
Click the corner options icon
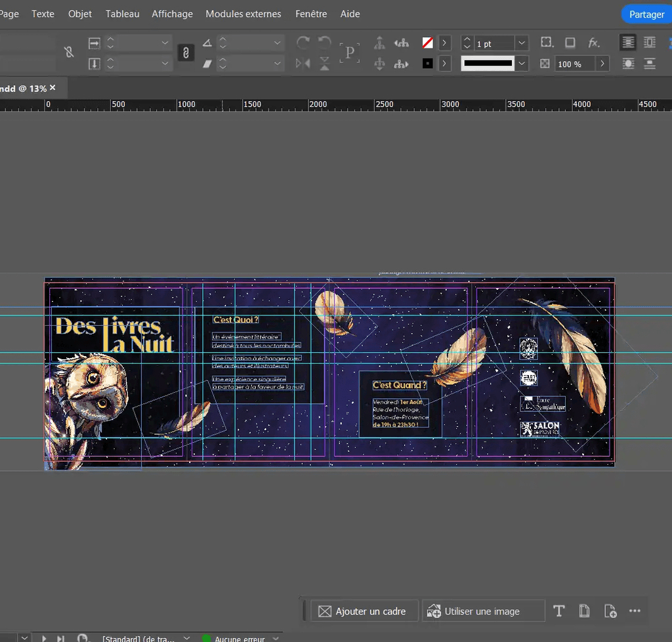pyautogui.click(x=546, y=43)
